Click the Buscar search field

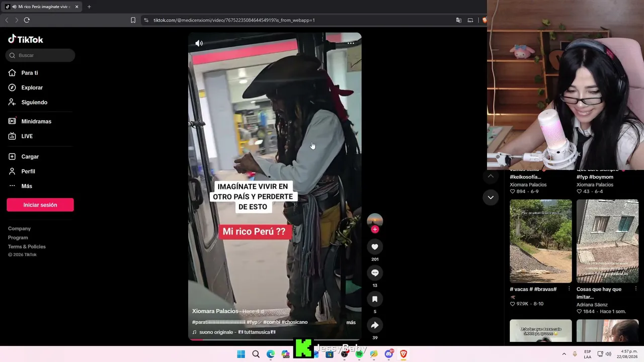[40, 55]
